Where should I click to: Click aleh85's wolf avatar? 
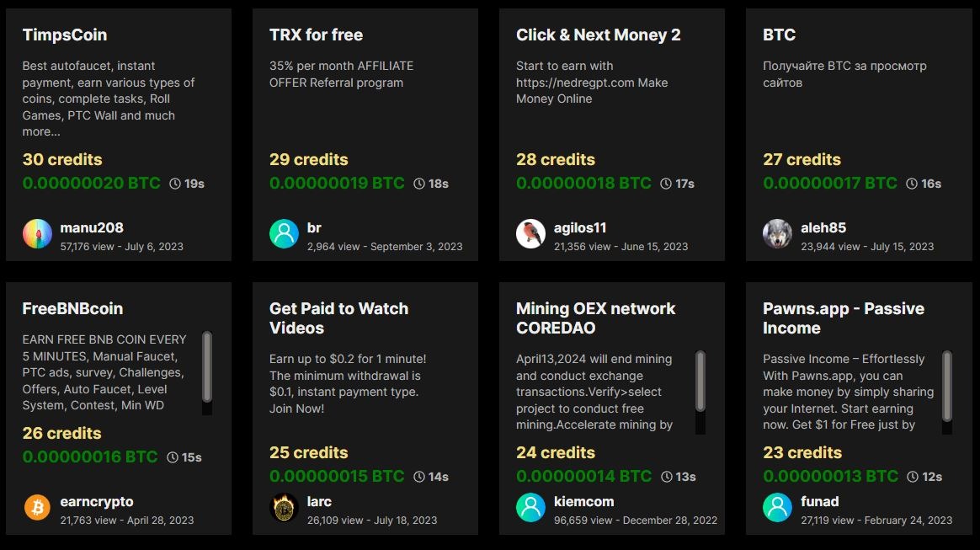(777, 234)
